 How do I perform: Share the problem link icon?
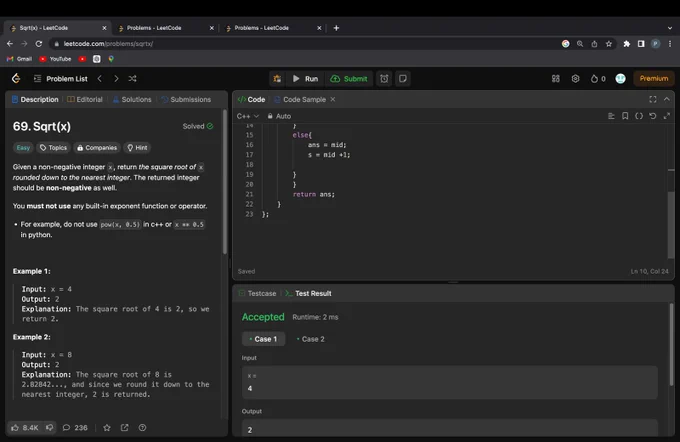click(x=124, y=428)
